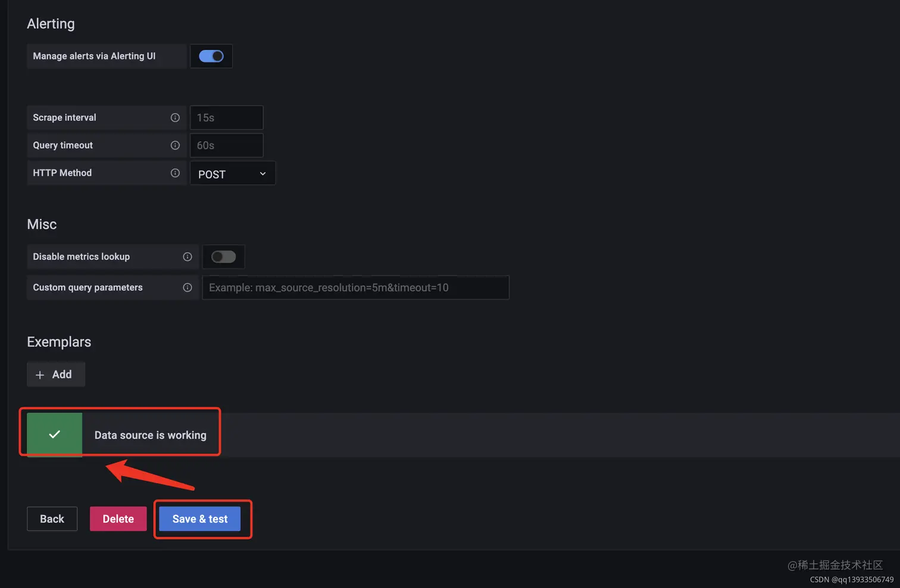Click the Custom query parameters info icon
The image size is (900, 588).
[x=187, y=287]
